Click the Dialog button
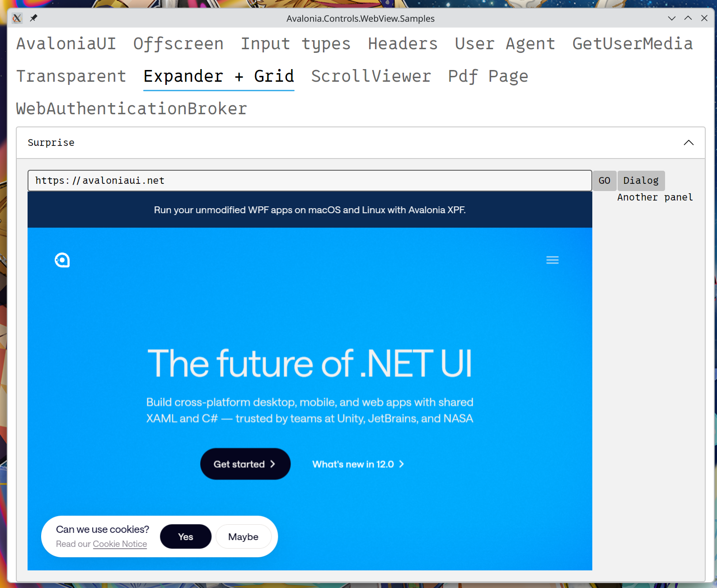The image size is (717, 588). (x=641, y=181)
